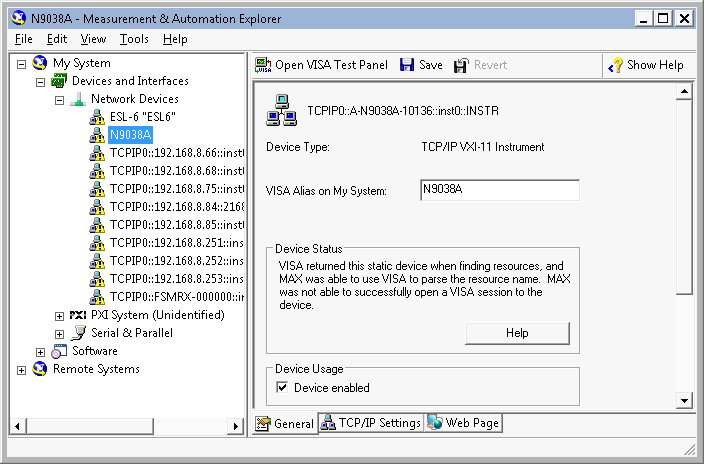Switch to the Web Page tab
The width and height of the screenshot is (704, 464).
[x=463, y=423]
